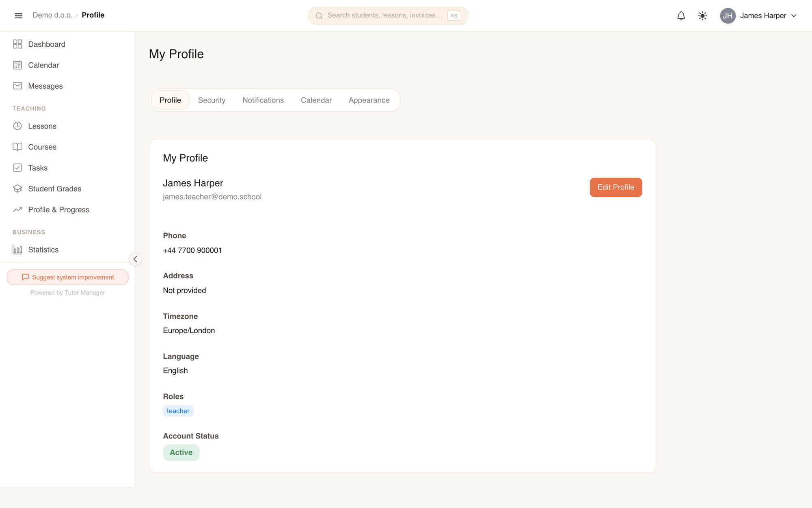Open the Notifications tab

click(x=263, y=100)
